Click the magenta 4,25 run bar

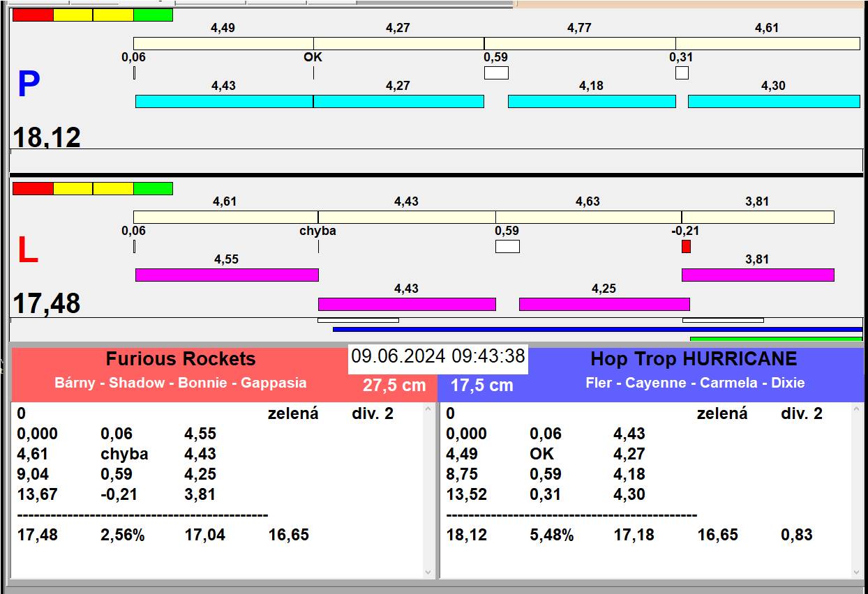tap(604, 304)
